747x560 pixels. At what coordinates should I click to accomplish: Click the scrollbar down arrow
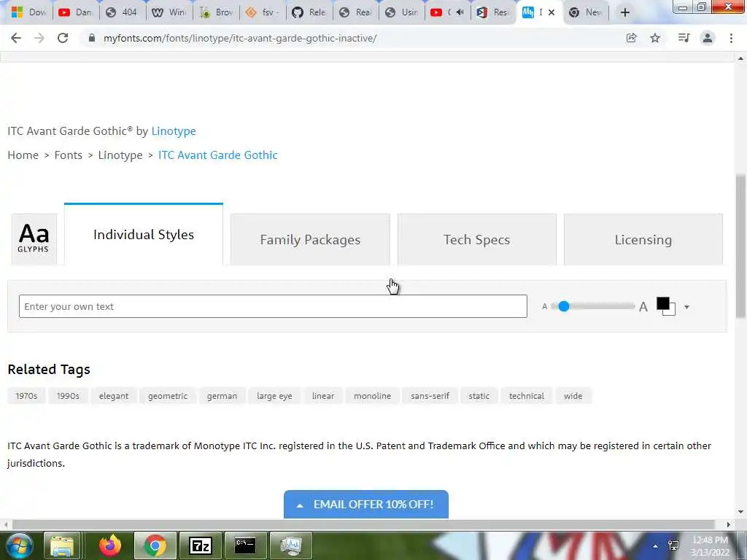tap(740, 512)
